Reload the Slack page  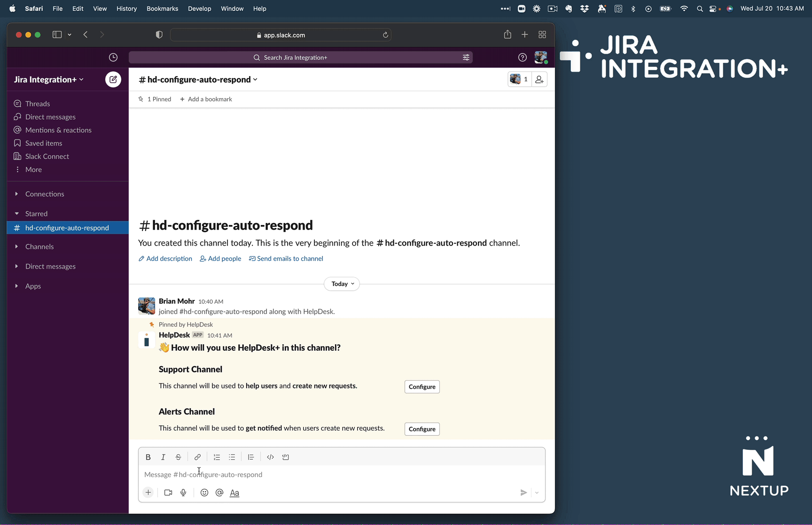385,35
